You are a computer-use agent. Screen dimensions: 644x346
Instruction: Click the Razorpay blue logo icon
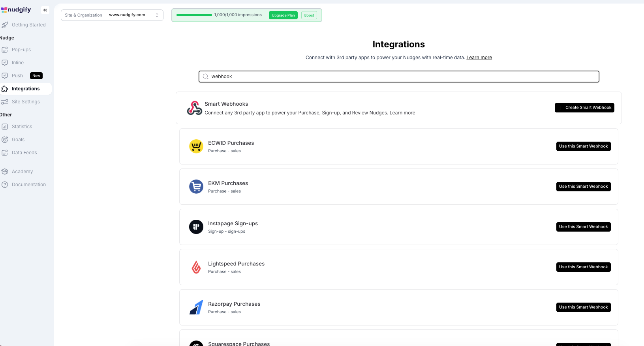(x=196, y=307)
